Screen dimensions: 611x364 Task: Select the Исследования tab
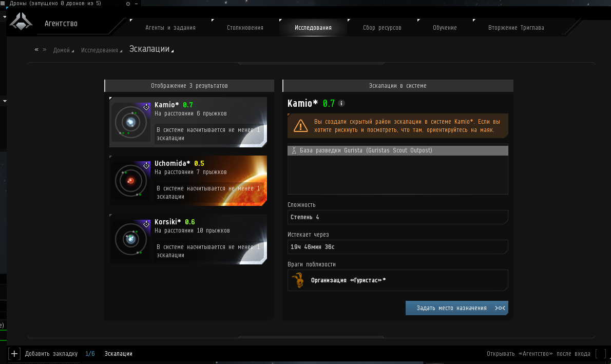313,28
